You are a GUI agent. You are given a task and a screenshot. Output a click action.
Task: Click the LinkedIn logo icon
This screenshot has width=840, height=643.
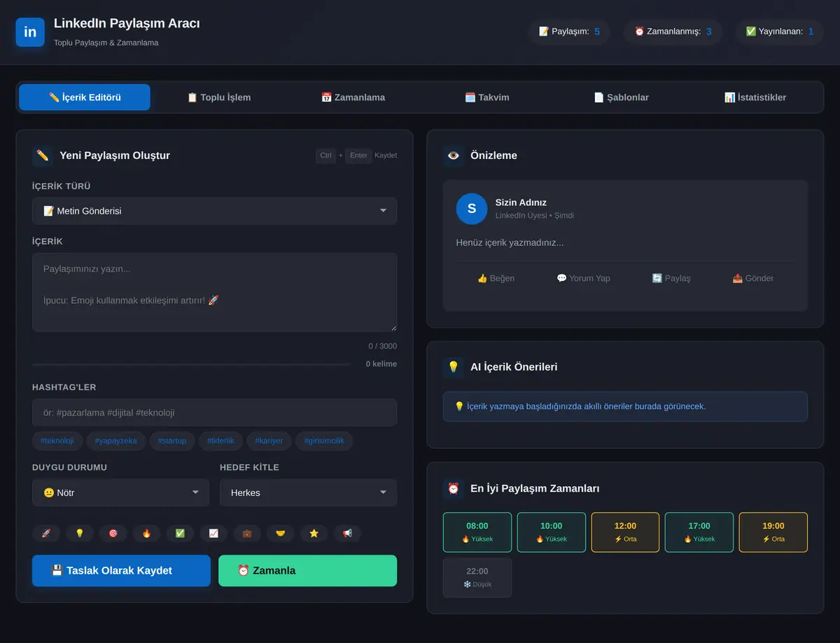click(x=30, y=32)
